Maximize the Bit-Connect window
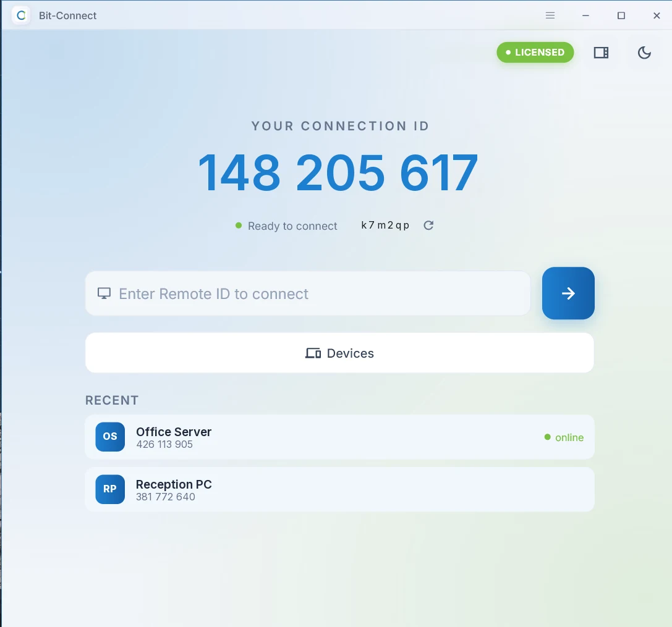Image resolution: width=672 pixels, height=627 pixels. point(621,15)
